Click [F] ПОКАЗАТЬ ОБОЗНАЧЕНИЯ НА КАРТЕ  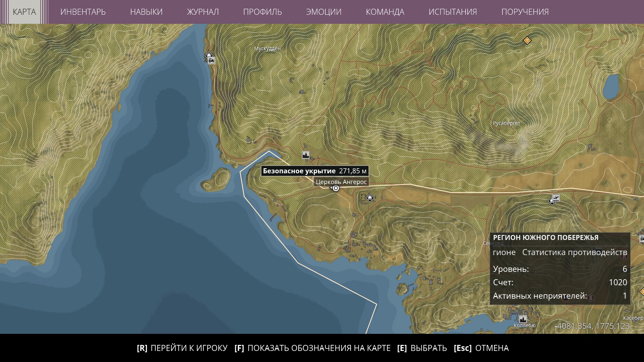click(x=313, y=348)
